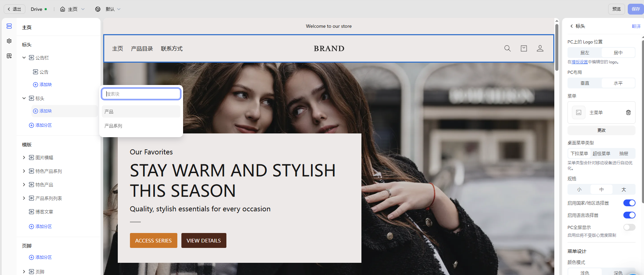Choose 超级菜单 desktop menu type

pos(601,153)
